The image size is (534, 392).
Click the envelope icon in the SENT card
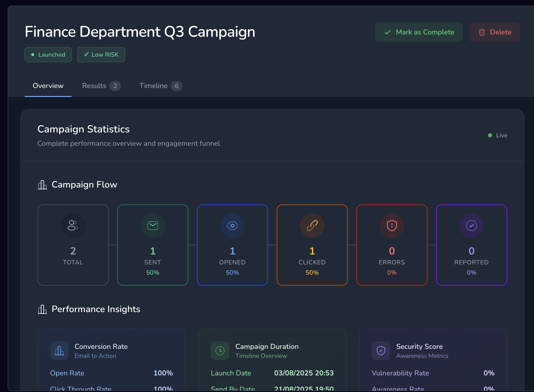tap(153, 225)
